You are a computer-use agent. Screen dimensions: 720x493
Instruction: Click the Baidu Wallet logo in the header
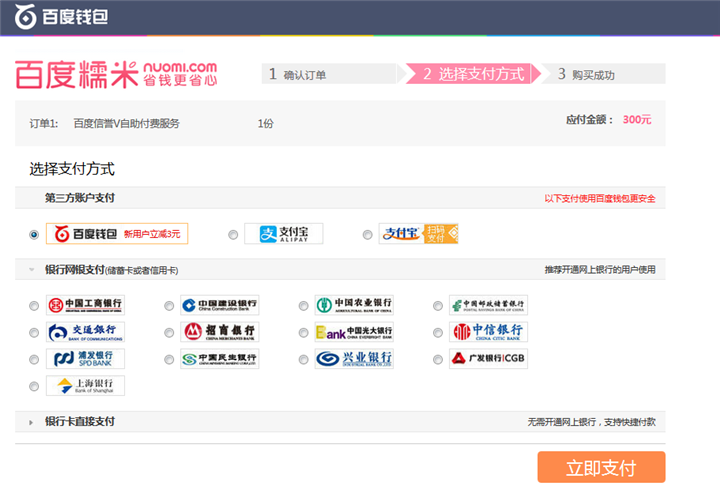(x=60, y=17)
